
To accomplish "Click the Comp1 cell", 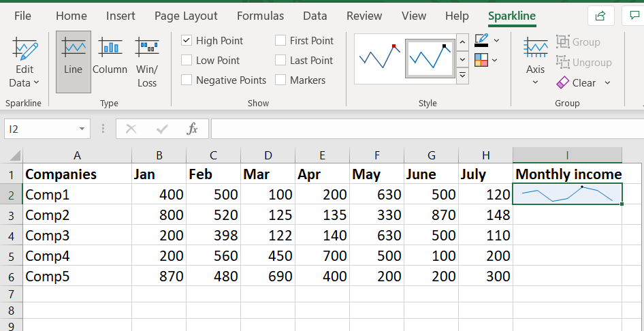I will pos(77,194).
